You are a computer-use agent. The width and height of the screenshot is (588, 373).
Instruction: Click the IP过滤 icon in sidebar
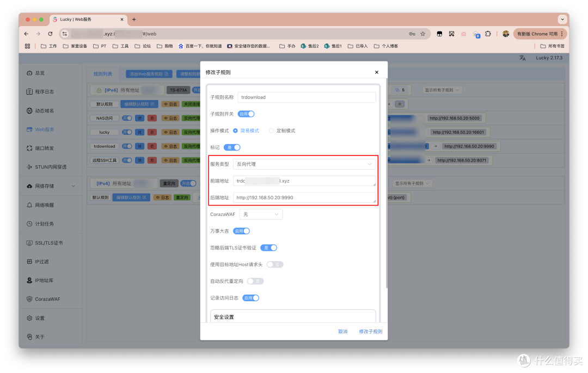[29, 262]
